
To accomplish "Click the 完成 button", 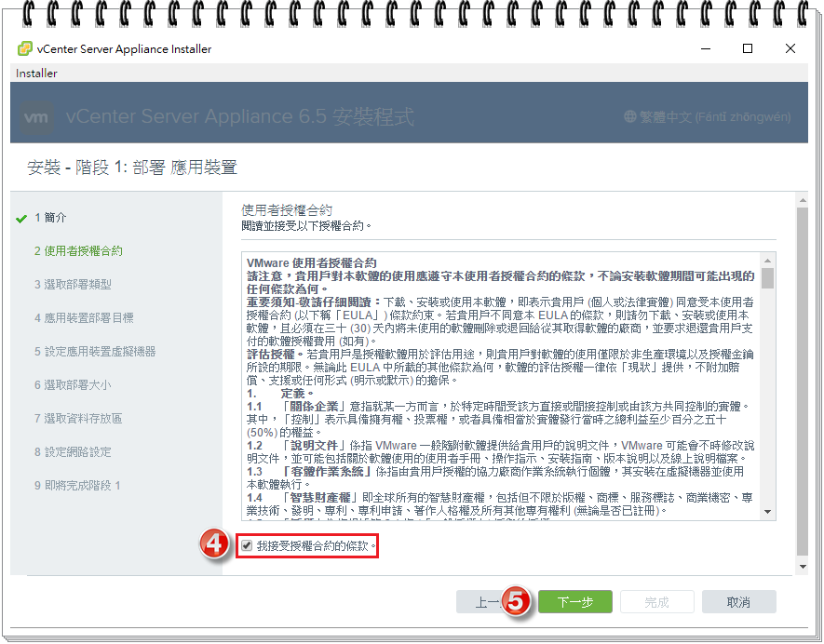I will 657,601.
